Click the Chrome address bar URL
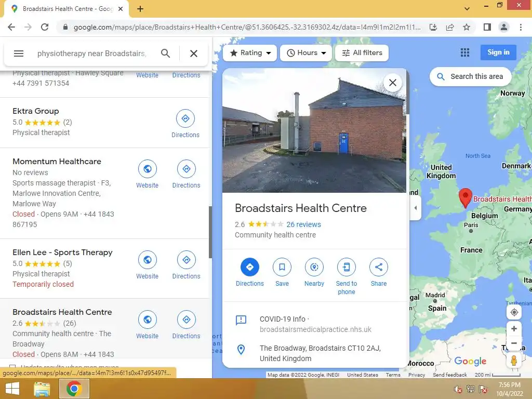 tap(247, 27)
